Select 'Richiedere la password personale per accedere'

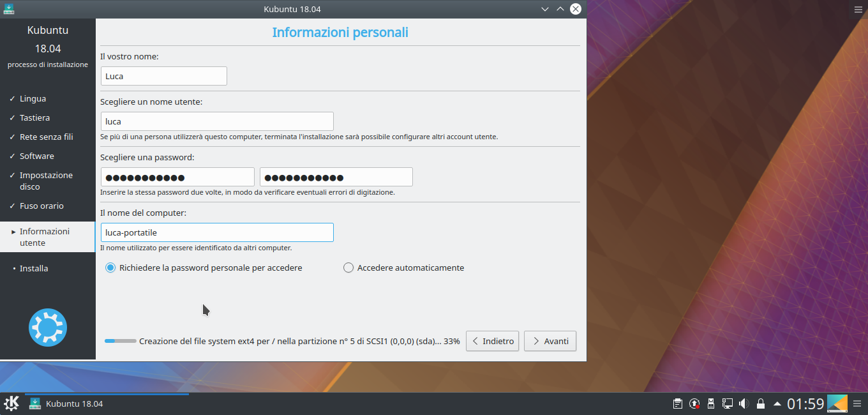(204, 268)
